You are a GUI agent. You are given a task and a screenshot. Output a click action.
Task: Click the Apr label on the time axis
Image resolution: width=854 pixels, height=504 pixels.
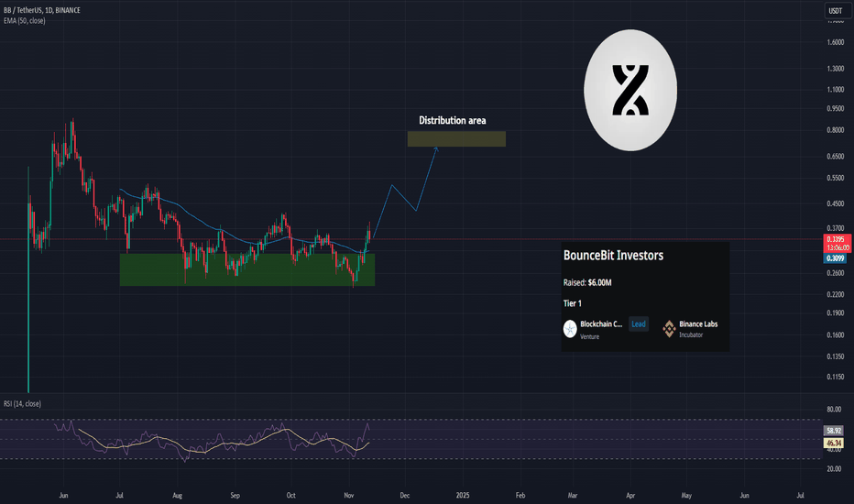tap(630, 495)
